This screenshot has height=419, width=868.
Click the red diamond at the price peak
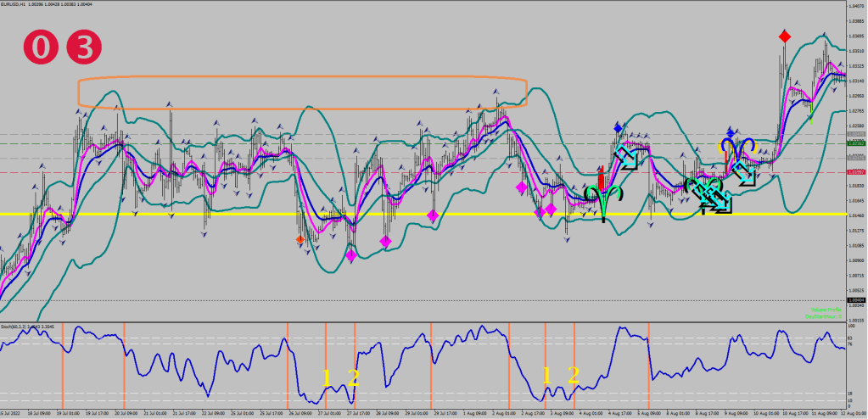point(785,36)
